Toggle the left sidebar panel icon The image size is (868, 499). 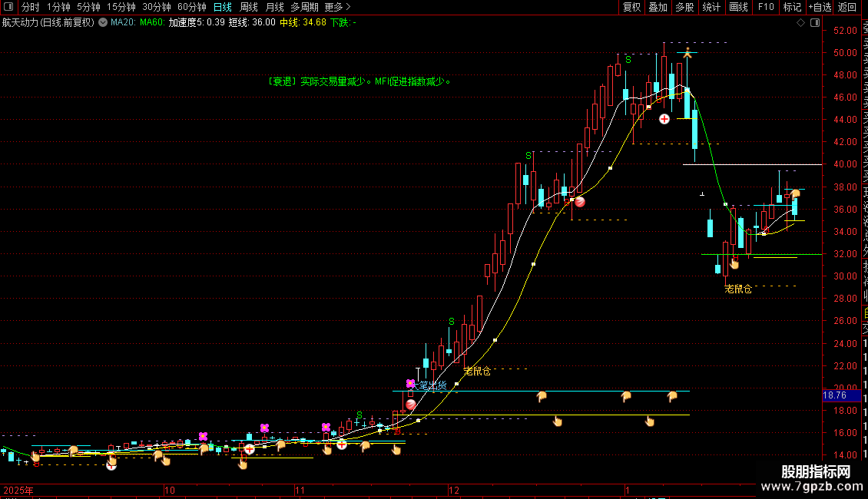tap(8, 7)
